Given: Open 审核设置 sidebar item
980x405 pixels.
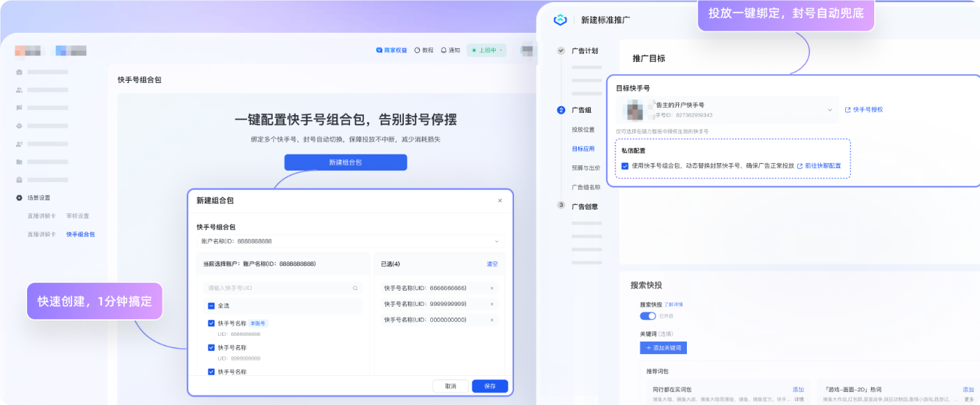Looking at the screenshot, I should pyautogui.click(x=77, y=216).
